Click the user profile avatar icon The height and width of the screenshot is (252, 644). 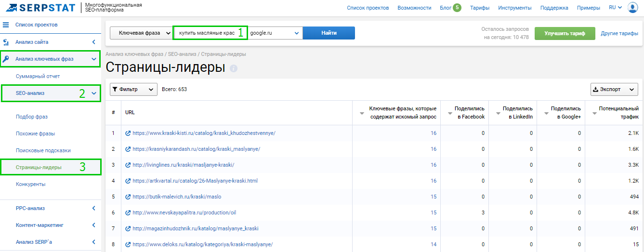click(632, 8)
